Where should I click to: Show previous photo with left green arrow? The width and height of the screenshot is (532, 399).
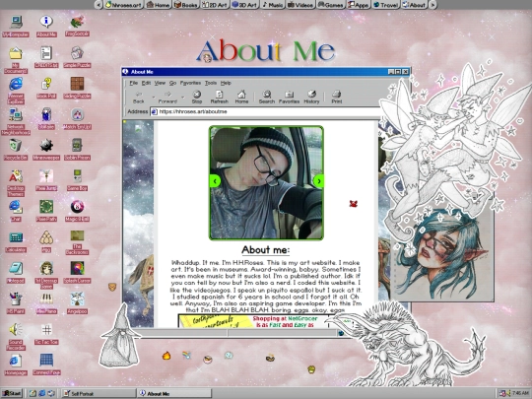(215, 181)
